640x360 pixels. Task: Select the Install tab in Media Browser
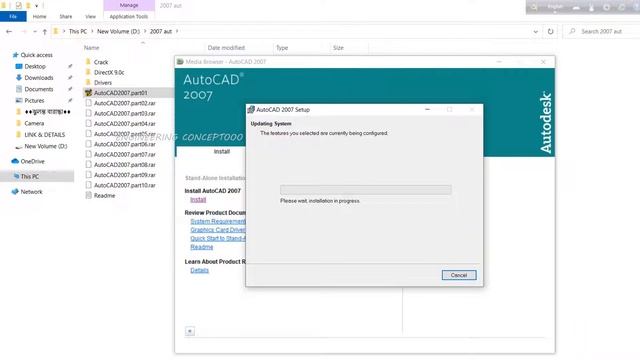click(222, 151)
